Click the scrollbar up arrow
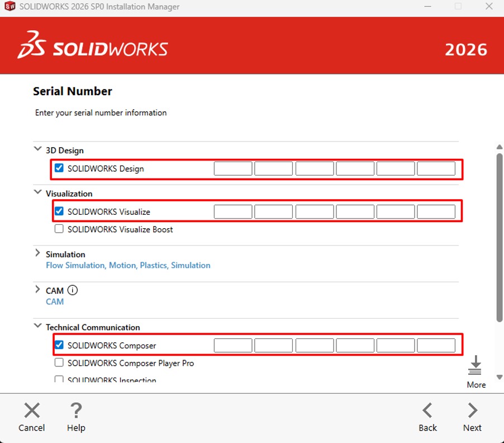 [x=499, y=147]
